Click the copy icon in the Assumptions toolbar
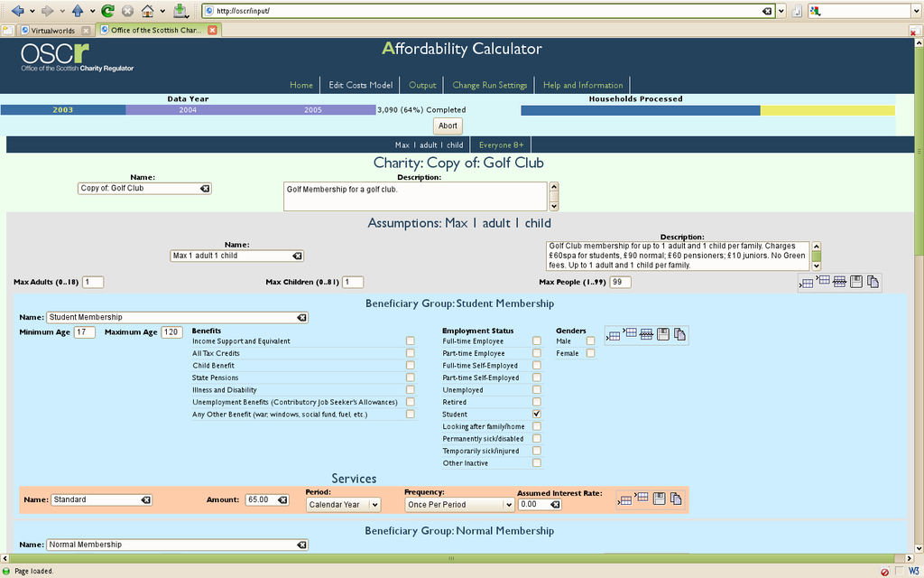924x578 pixels. coord(873,282)
